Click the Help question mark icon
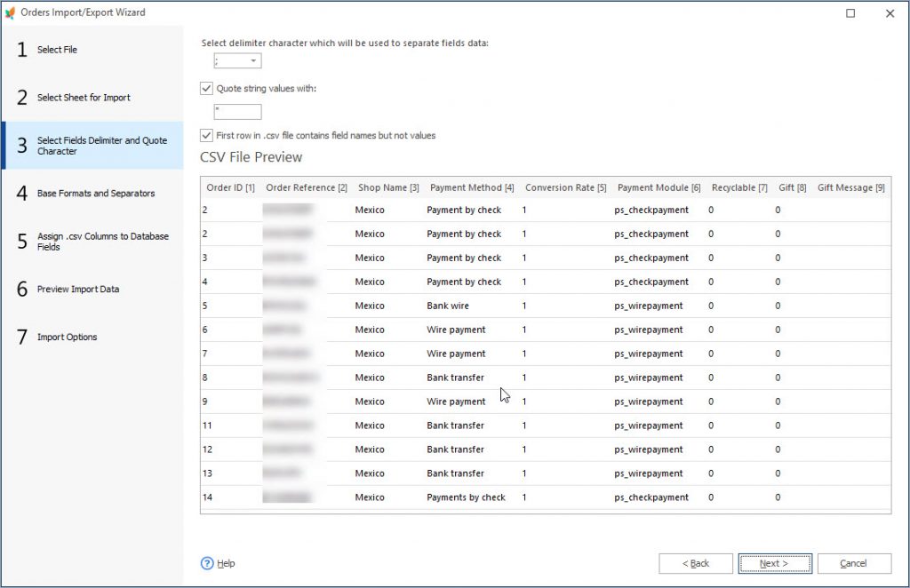 tap(206, 563)
